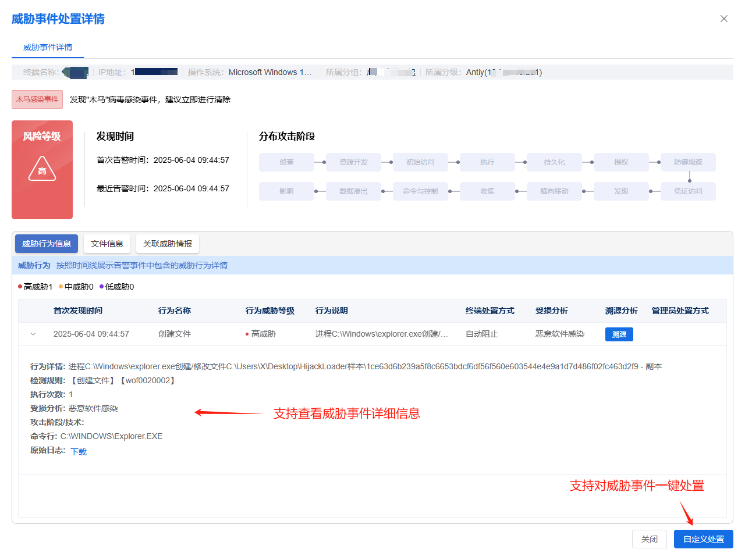
Task: Select the 威胁行为信息 tab
Action: (47, 244)
